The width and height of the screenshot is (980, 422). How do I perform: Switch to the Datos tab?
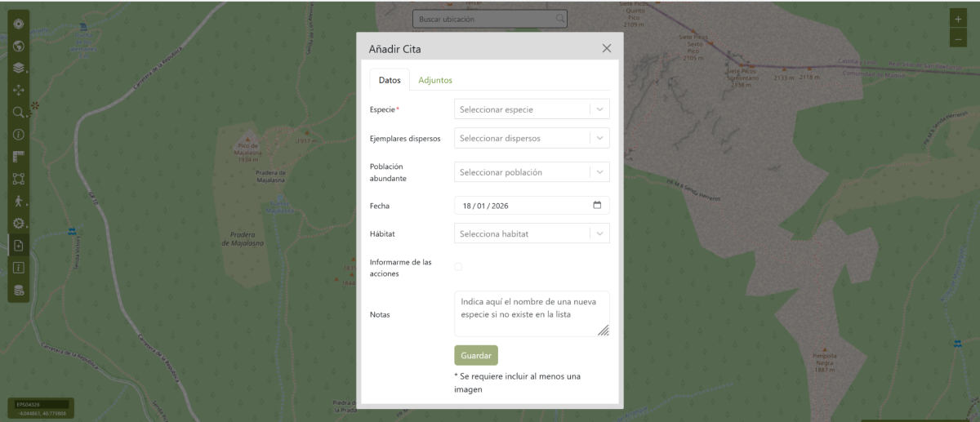coord(390,80)
